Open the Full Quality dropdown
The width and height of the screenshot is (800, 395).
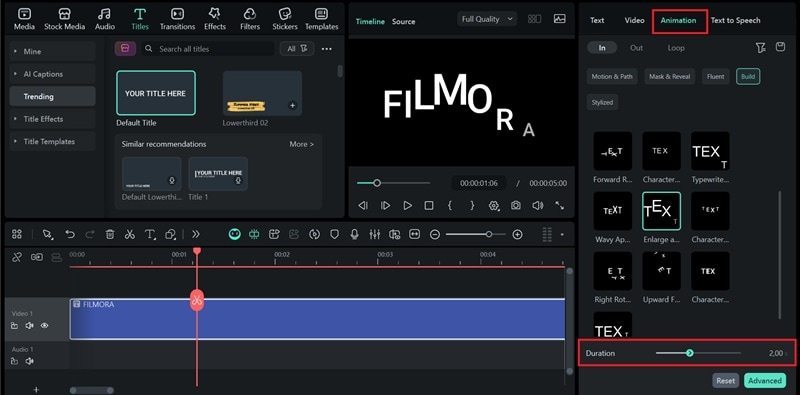(x=487, y=19)
